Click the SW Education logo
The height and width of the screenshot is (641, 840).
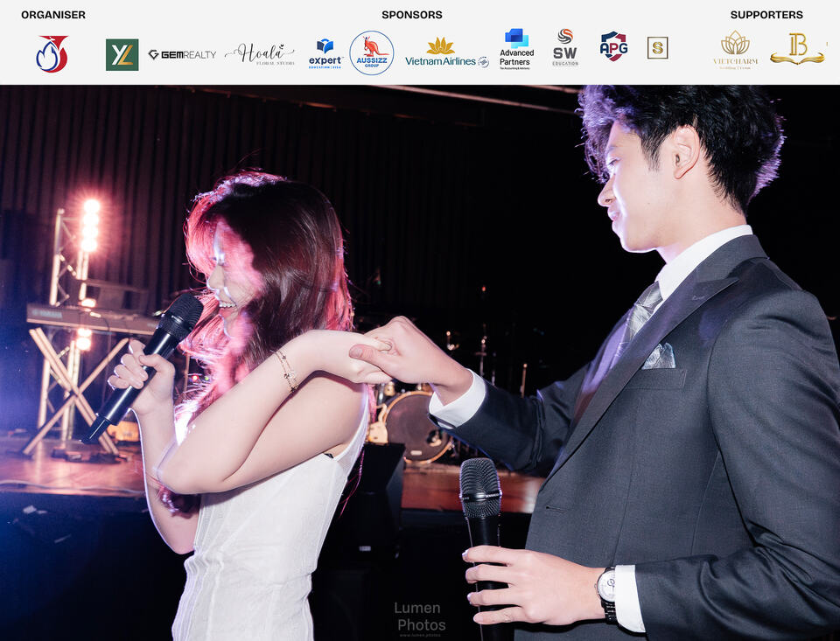pyautogui.click(x=565, y=48)
